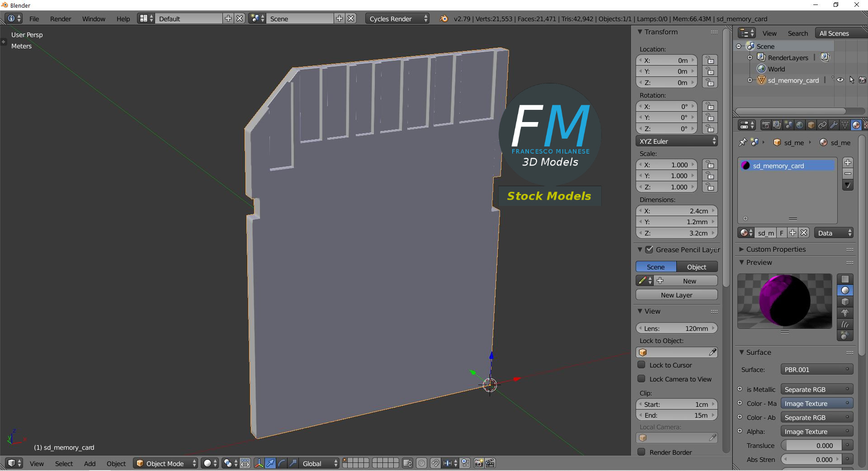Screen dimensions: 868x471
Task: Toggle sd_memory_card selectability arrow
Action: [x=852, y=80]
